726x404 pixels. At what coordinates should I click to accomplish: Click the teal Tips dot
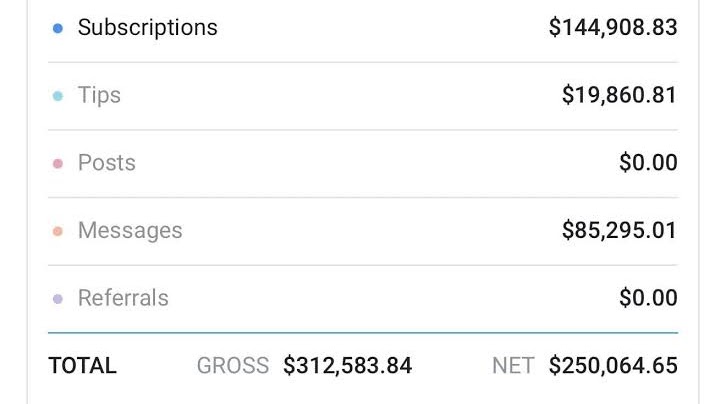pos(58,96)
